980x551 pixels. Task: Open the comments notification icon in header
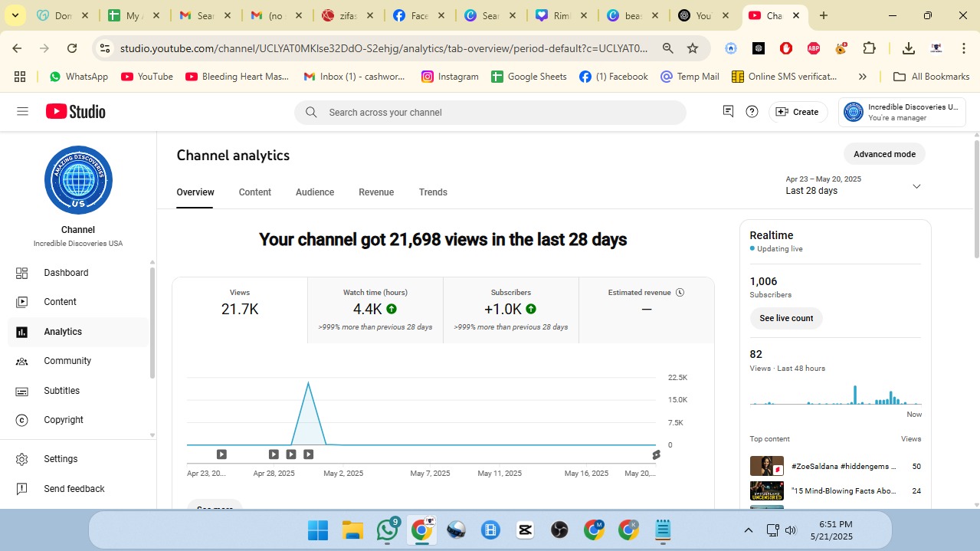coord(728,112)
